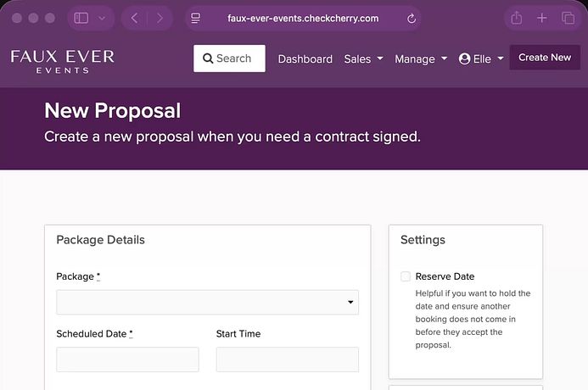Open the sidebar options chevron

[103, 18]
